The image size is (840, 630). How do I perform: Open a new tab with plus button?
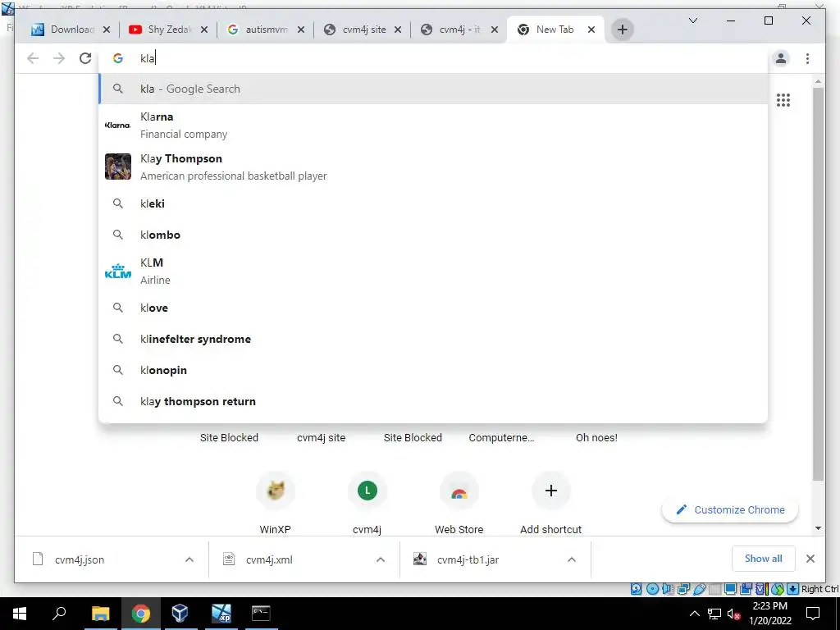point(622,30)
